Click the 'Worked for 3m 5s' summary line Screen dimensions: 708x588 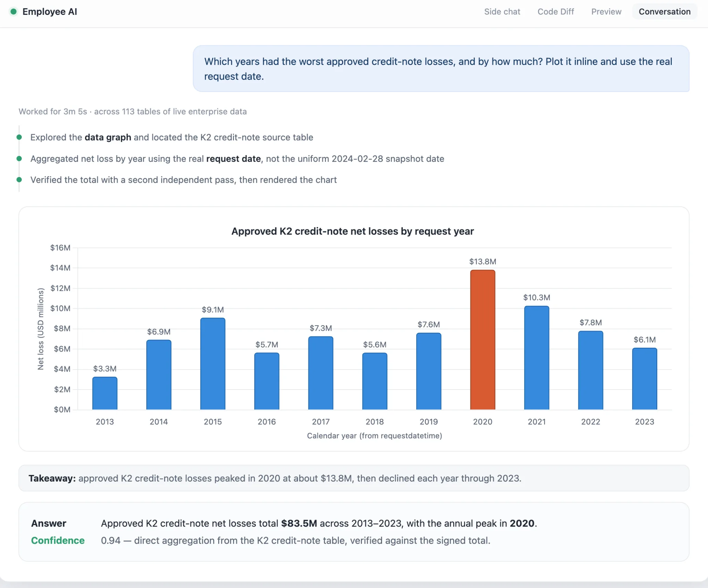click(133, 112)
